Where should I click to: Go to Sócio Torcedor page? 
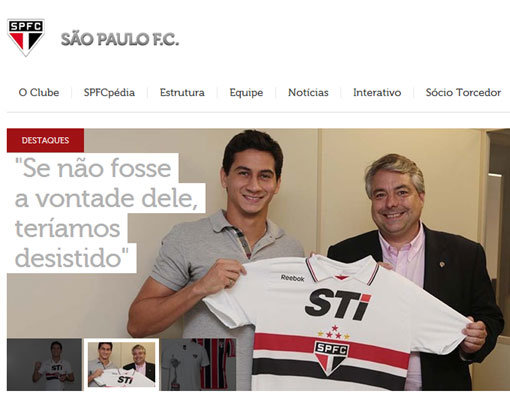pyautogui.click(x=463, y=92)
